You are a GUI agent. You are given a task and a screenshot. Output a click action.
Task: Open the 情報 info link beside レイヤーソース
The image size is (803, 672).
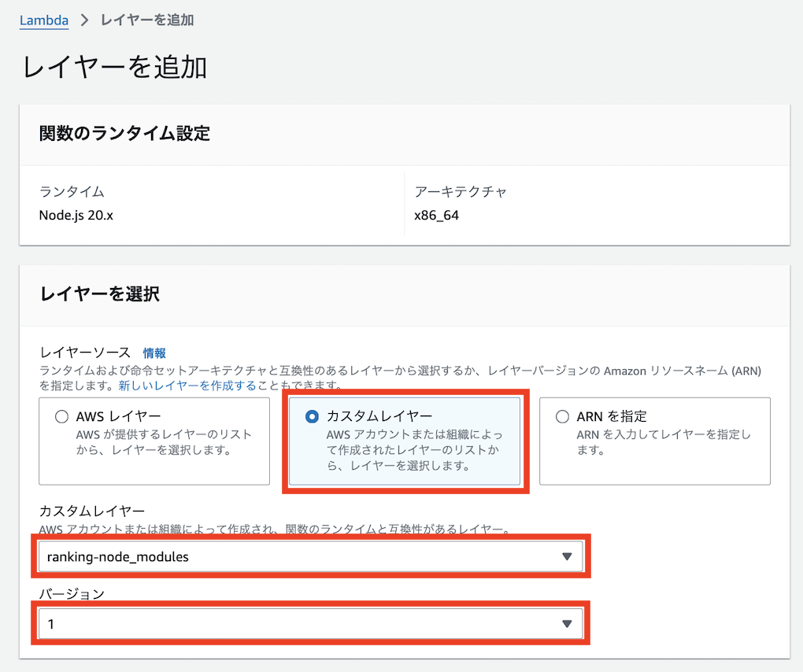coord(154,353)
